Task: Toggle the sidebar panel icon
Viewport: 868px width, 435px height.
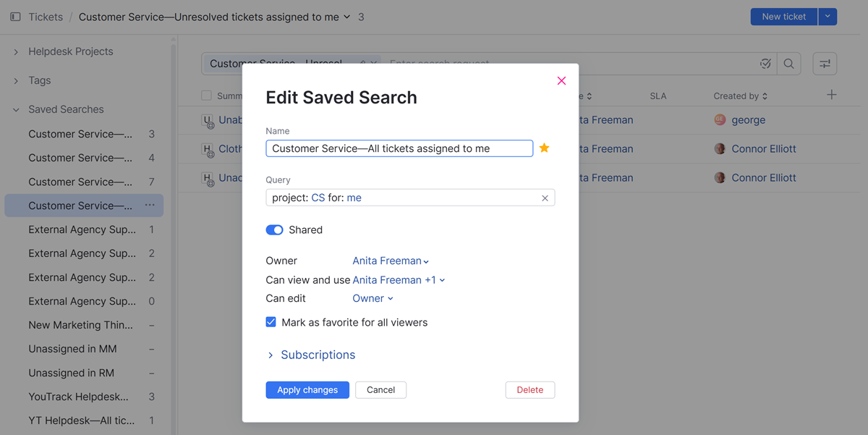Action: 15,17
